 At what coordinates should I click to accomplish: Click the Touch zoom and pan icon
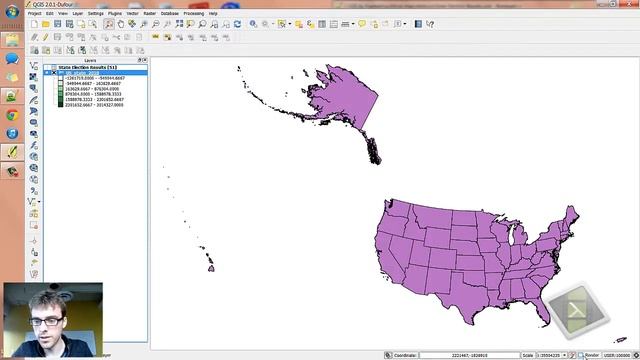pos(109,24)
